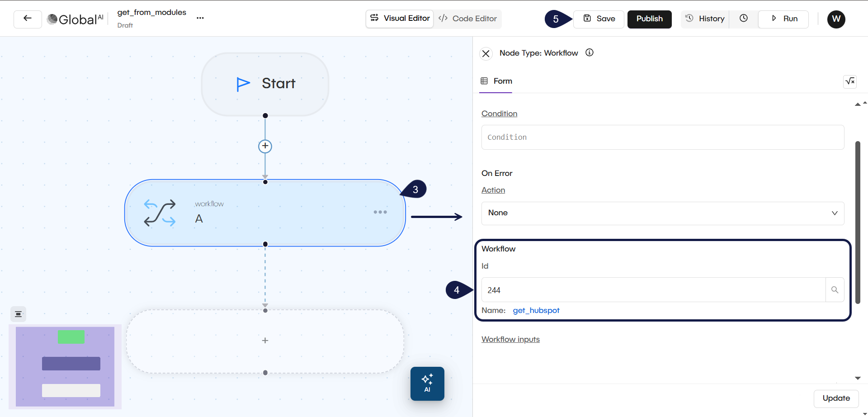Switch to the Code Editor tab
This screenshot has width=868, height=417.
[467, 19]
